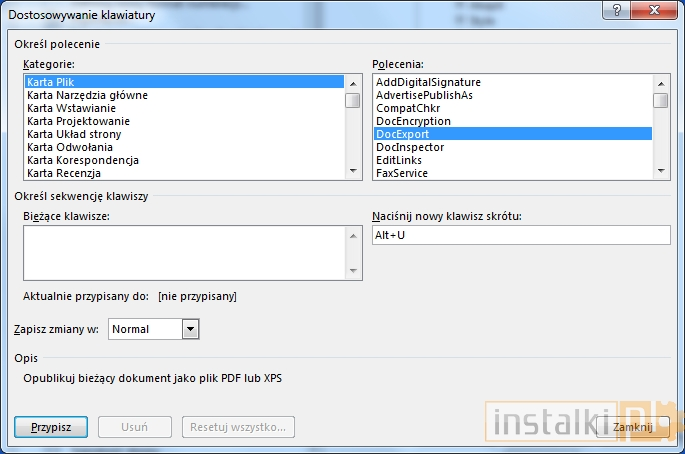The height and width of the screenshot is (454, 685).
Task: Open the Zapisz zmiany w dropdown
Action: pos(190,329)
